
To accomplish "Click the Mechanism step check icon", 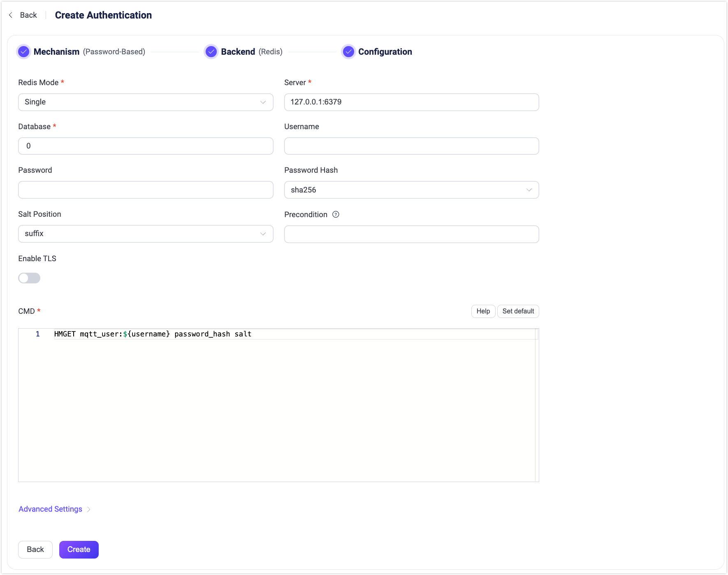I will (23, 52).
